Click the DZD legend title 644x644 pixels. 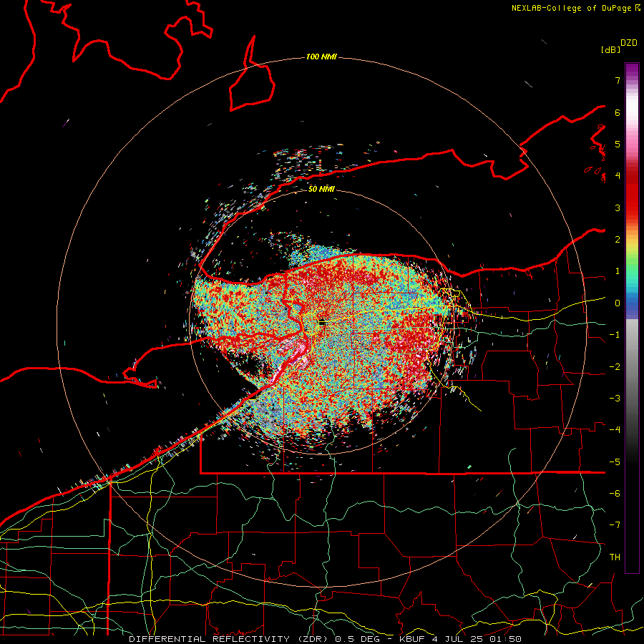[x=629, y=43]
